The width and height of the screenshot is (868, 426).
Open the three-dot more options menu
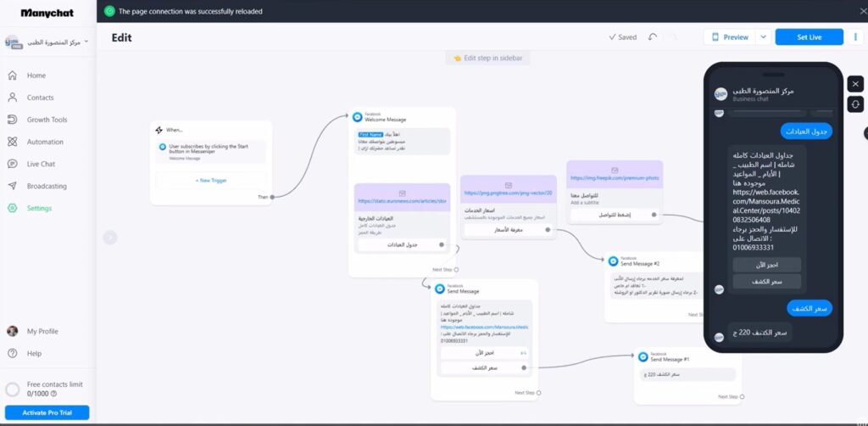tap(855, 37)
